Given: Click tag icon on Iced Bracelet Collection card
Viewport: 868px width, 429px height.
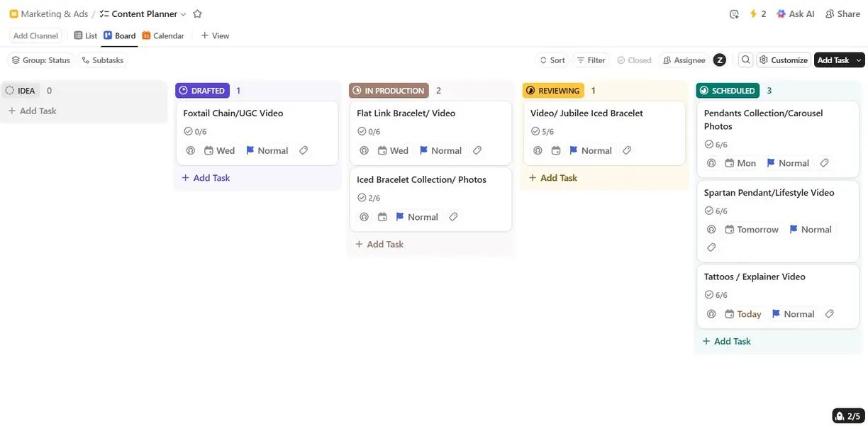Looking at the screenshot, I should [453, 217].
